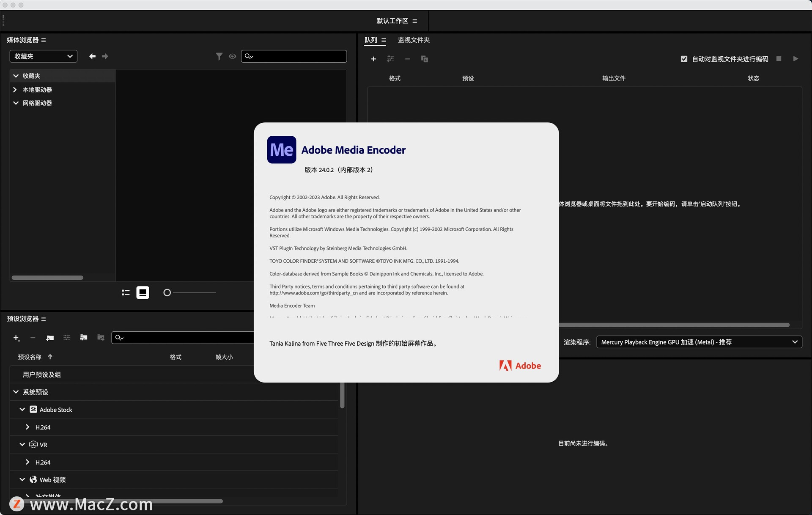
Task: Collapse the 系统预设 group
Action: click(x=16, y=392)
